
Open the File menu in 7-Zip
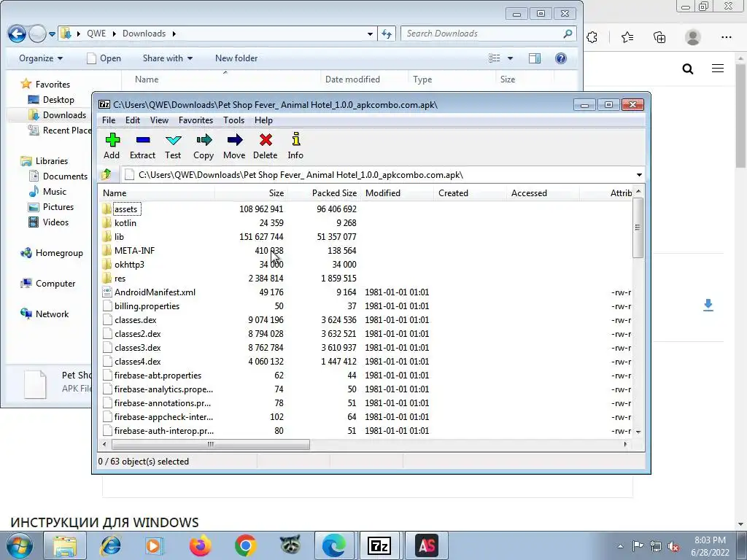point(109,120)
